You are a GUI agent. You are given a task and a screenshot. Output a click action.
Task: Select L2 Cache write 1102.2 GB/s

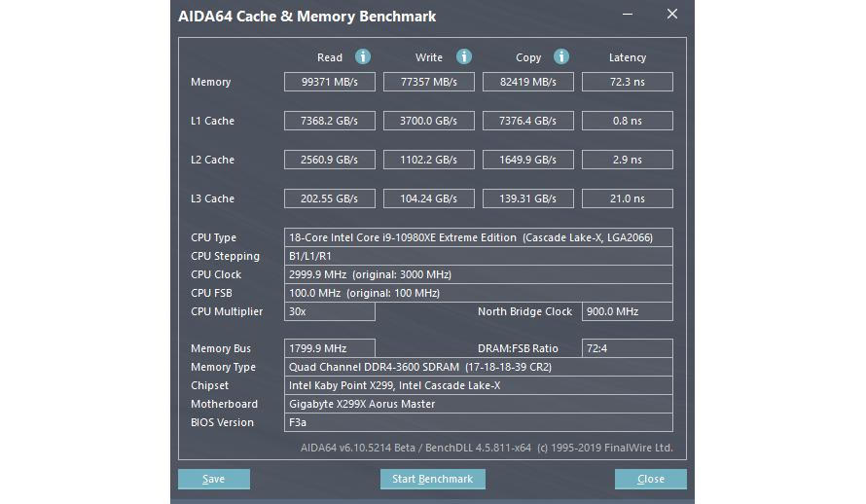(429, 160)
